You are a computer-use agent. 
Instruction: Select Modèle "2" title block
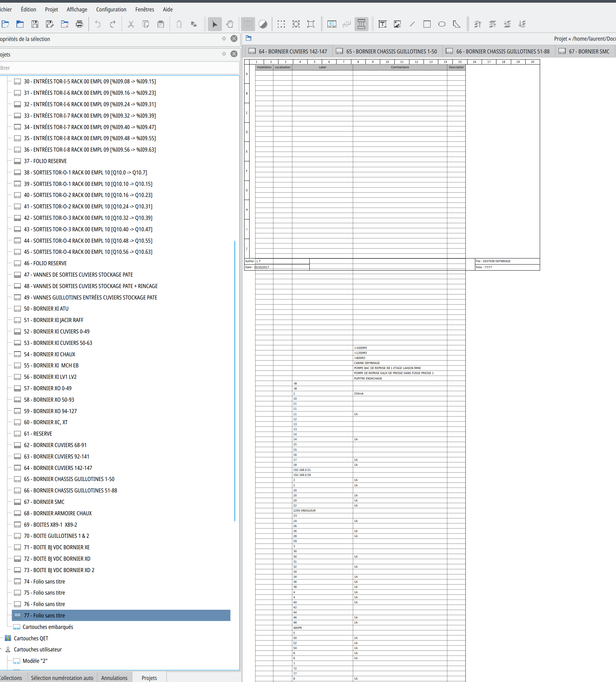pyautogui.click(x=35, y=661)
